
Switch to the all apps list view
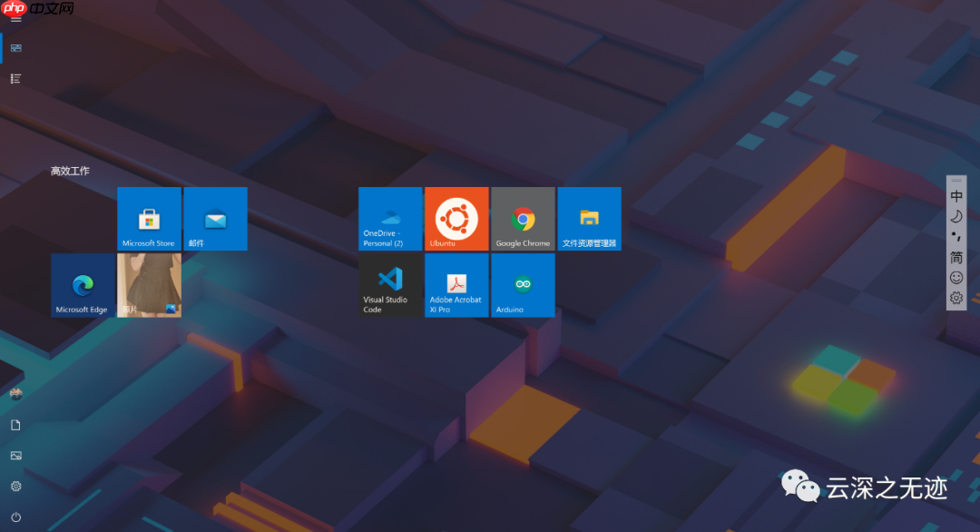(15, 78)
